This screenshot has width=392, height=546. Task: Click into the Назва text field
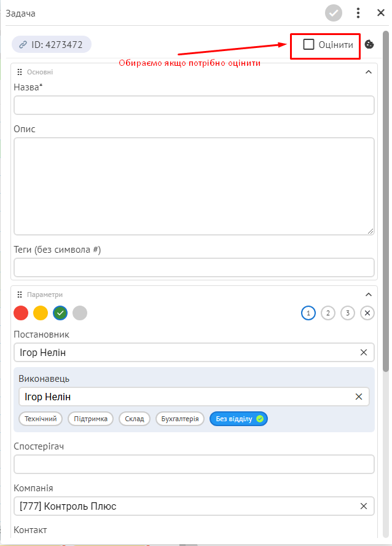(x=194, y=105)
